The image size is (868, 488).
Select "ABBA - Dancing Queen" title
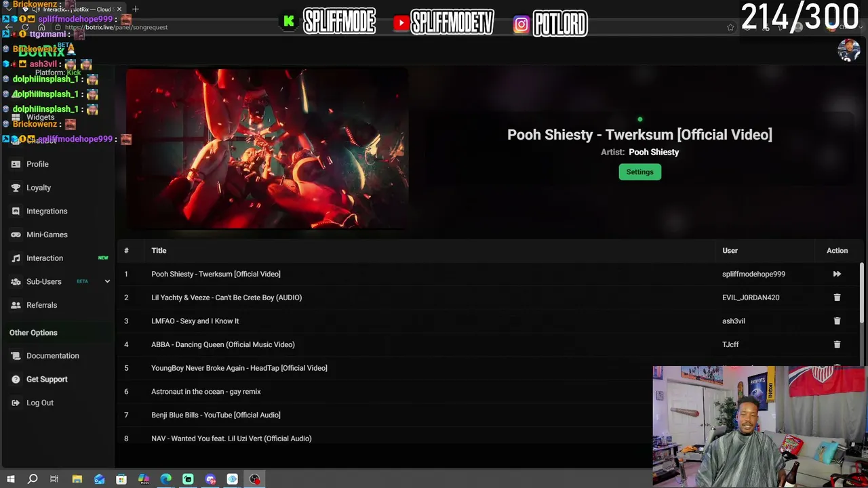pyautogui.click(x=223, y=344)
